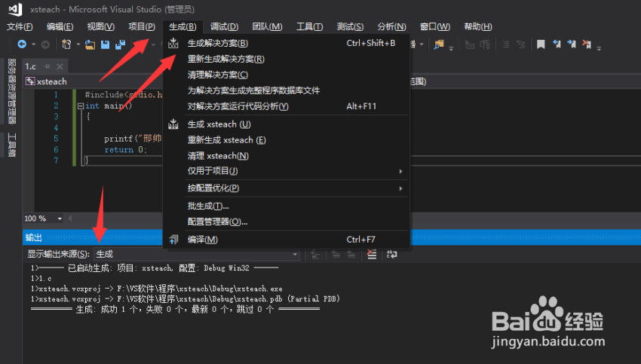Collapse the int main() code block
The height and width of the screenshot is (364, 641).
pos(81,106)
